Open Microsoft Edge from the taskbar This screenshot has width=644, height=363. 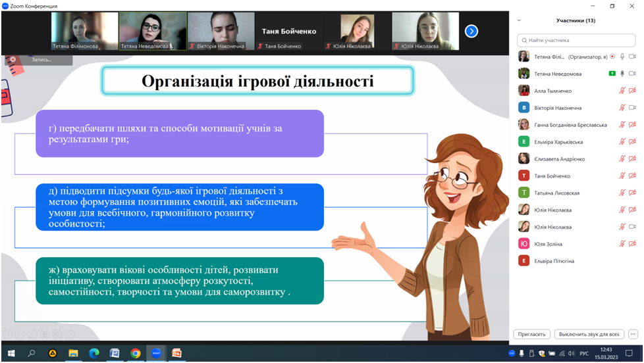pos(94,353)
